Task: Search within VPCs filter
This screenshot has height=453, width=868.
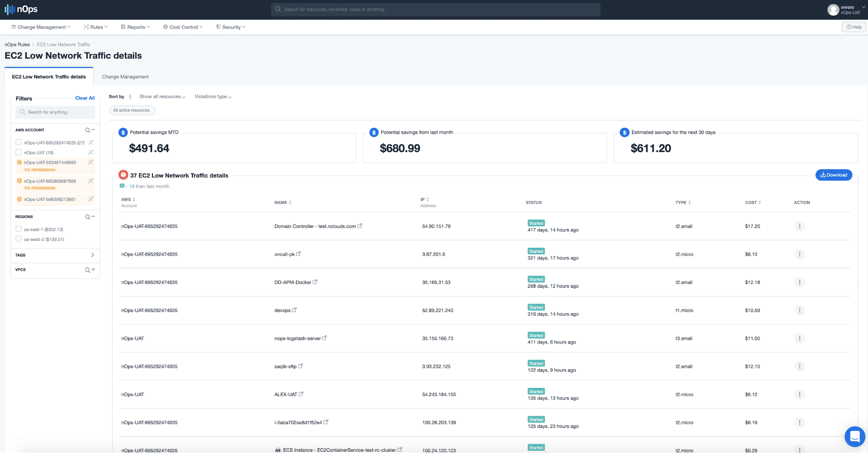Action: click(x=87, y=270)
